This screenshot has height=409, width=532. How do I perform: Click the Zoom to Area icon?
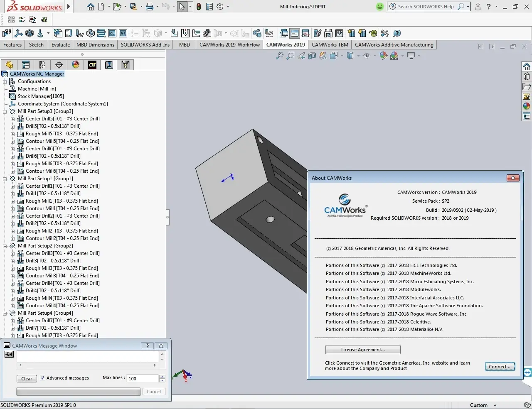click(291, 55)
